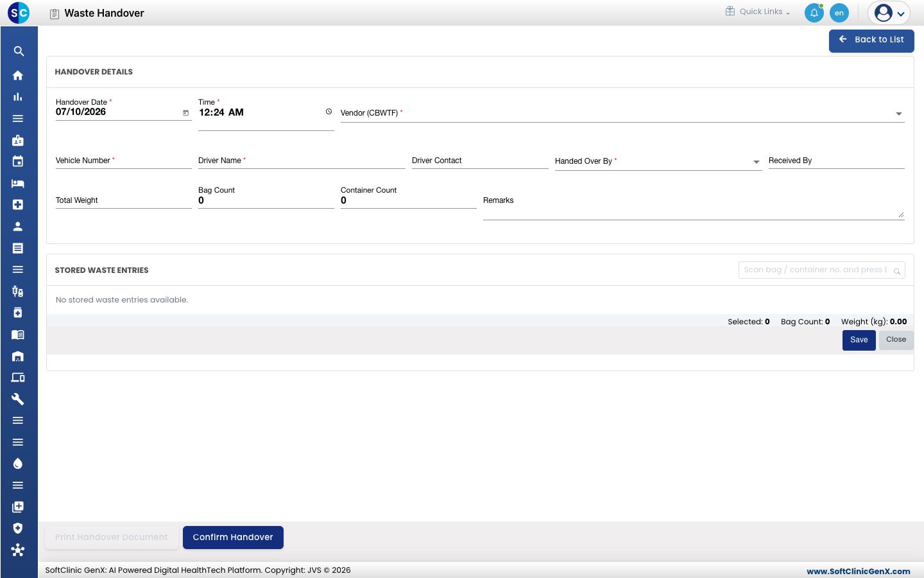Open the wrench maintenance sidebar icon

click(x=18, y=399)
